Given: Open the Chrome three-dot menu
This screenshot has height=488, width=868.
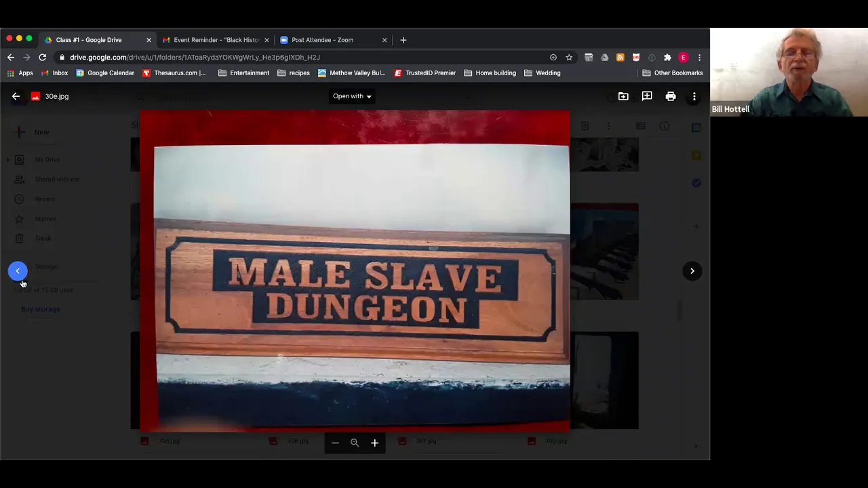Looking at the screenshot, I should click(699, 58).
